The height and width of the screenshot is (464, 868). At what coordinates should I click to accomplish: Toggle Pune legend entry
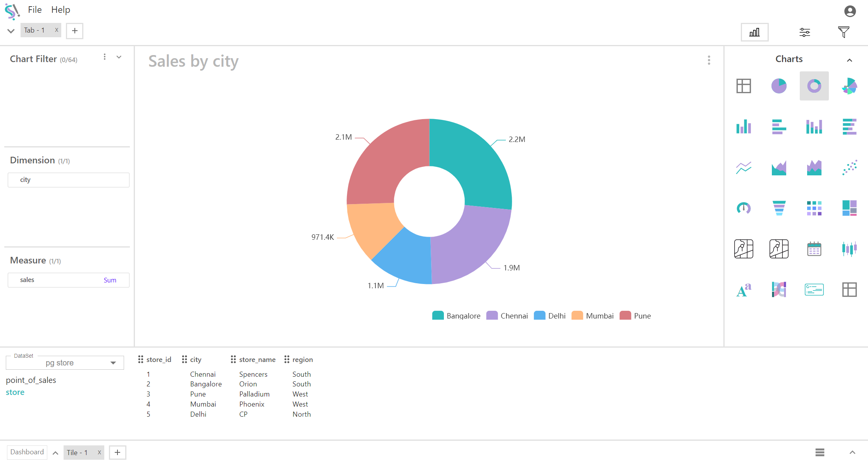tap(635, 316)
